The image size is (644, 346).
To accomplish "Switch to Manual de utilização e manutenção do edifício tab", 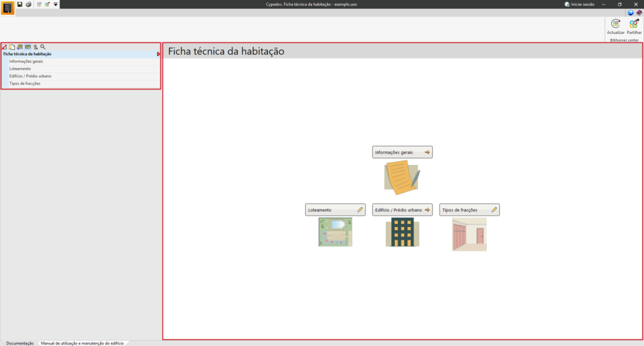I will [82, 343].
